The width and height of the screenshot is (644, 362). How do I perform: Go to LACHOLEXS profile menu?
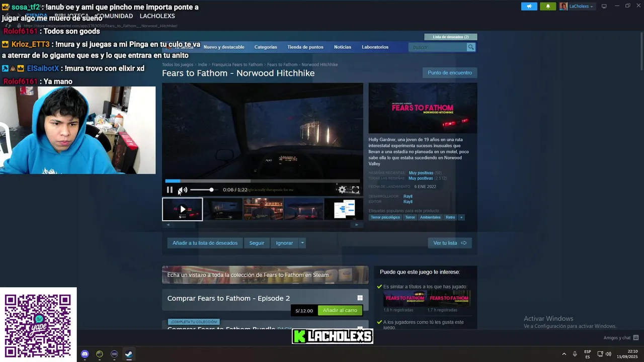click(x=157, y=16)
